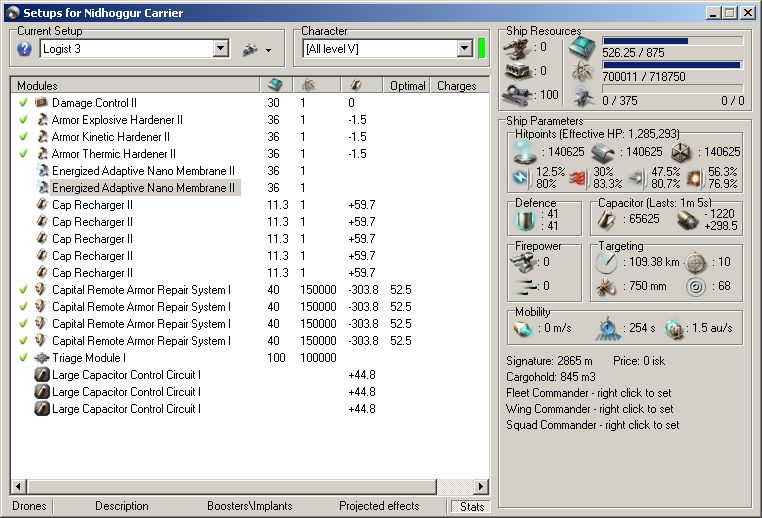Switch to the Drones tab
Screen dimensions: 762x518
(30, 506)
